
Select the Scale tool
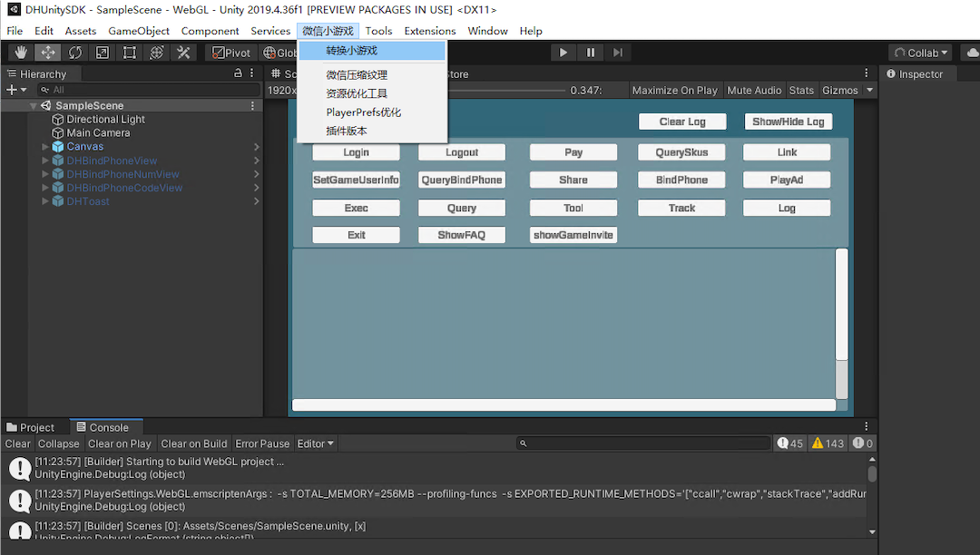tap(102, 53)
